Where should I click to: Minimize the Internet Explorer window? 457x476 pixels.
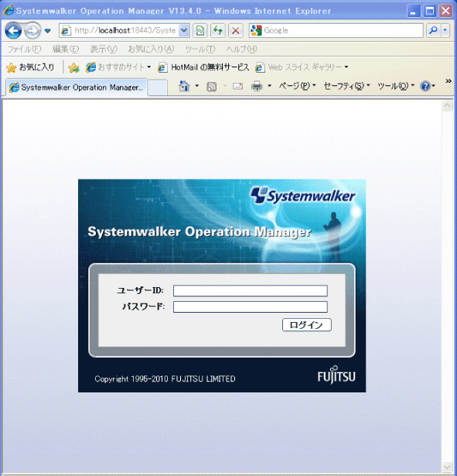(414, 12)
